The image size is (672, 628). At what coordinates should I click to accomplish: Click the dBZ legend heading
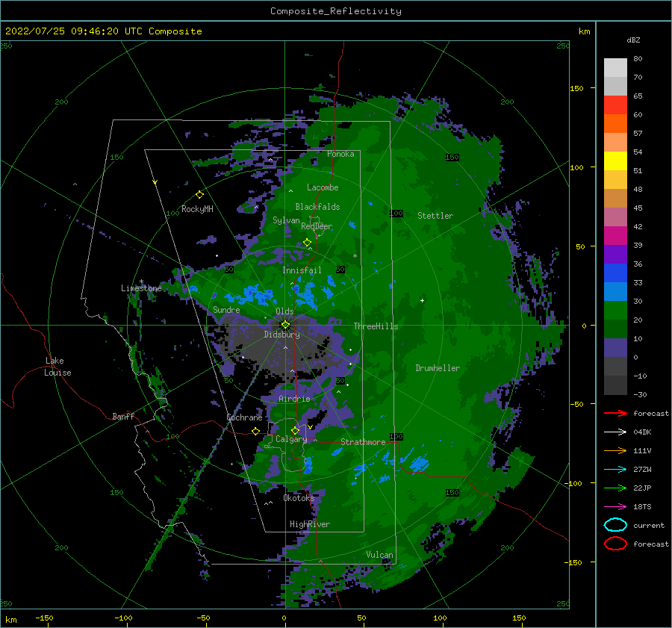633,40
